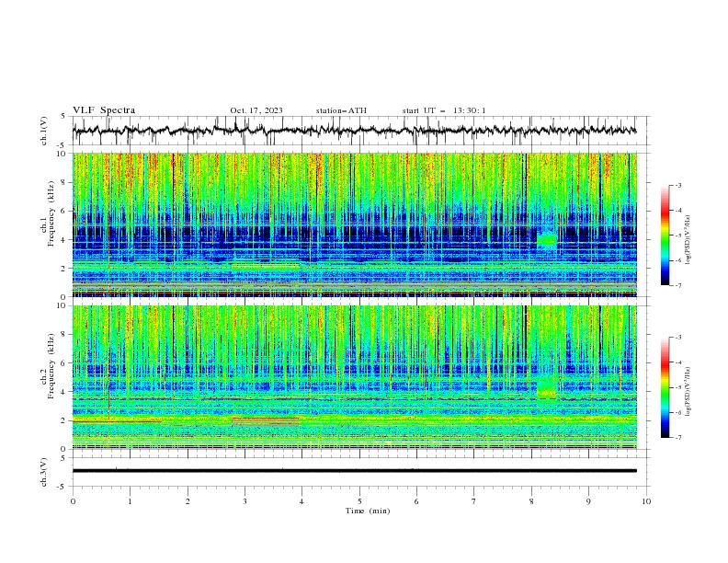
Task: Click the "-7" tick on upper color bar
Action: coord(677,286)
